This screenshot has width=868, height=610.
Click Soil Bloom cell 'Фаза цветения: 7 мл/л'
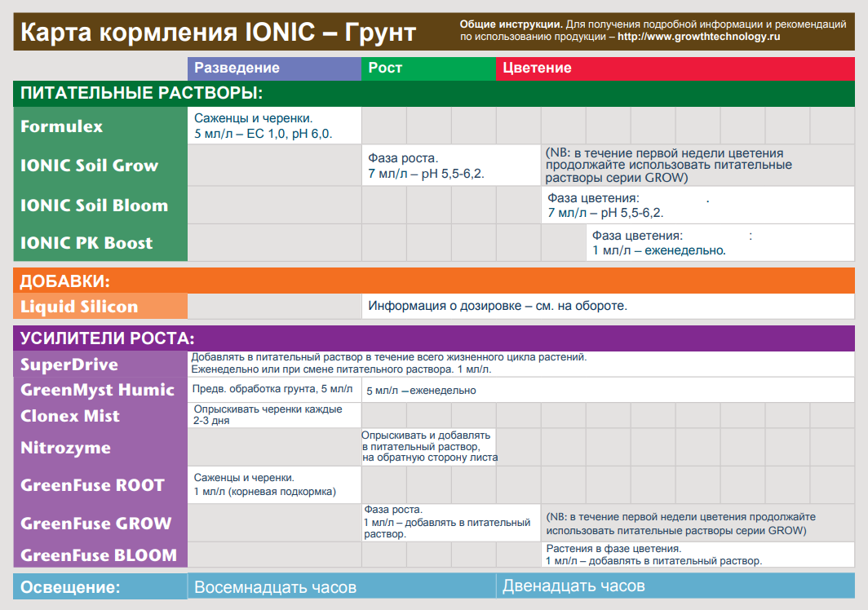point(698,206)
